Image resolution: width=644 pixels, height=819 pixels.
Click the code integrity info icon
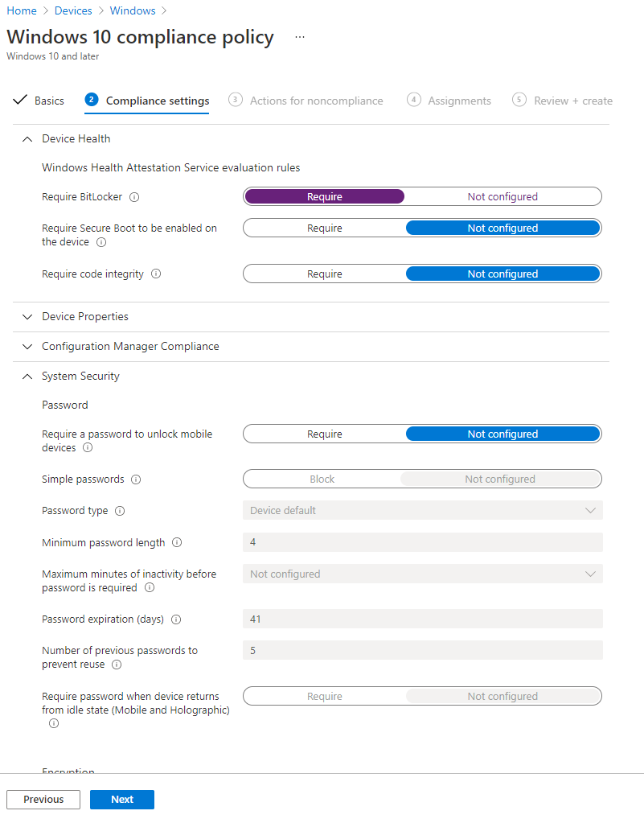point(156,274)
